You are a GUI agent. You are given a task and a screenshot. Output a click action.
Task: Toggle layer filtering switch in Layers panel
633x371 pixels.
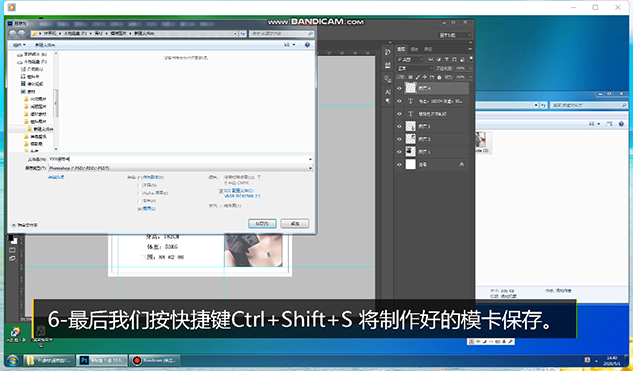[471, 59]
